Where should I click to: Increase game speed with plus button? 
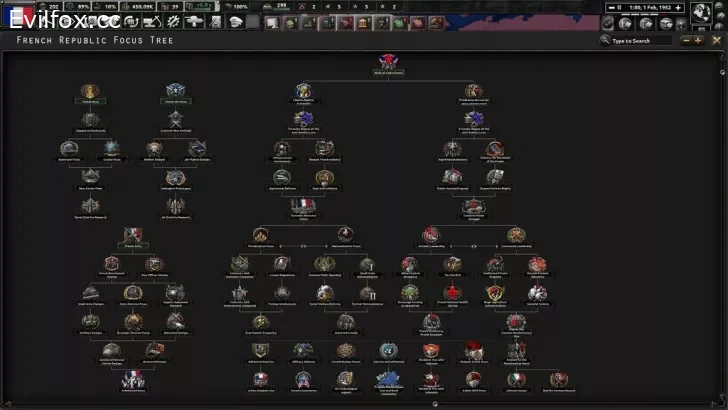(677, 7)
